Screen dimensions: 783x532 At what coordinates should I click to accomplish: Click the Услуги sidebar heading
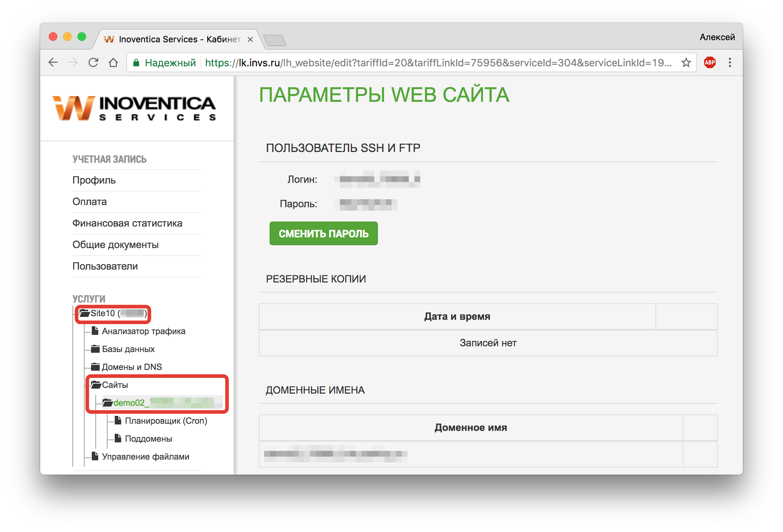click(x=89, y=299)
